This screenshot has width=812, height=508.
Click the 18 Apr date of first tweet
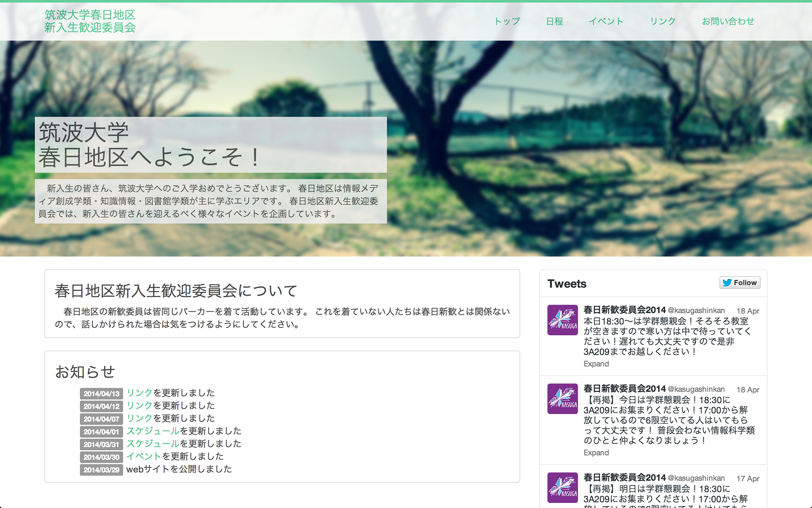[x=748, y=311]
